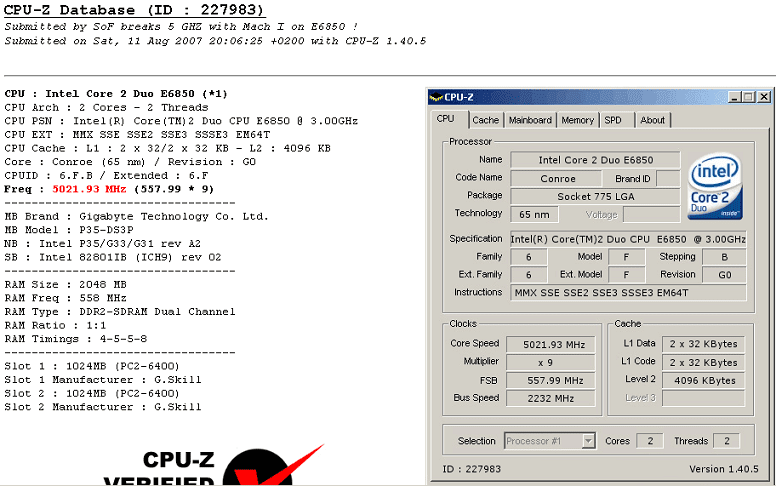Click the Specification field in CPU-Z
This screenshot has width=776, height=486.
click(x=628, y=239)
